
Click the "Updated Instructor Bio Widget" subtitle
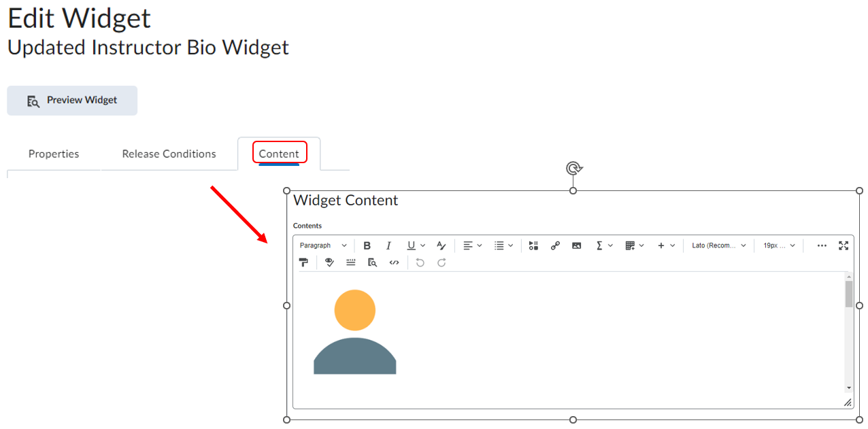pos(148,48)
